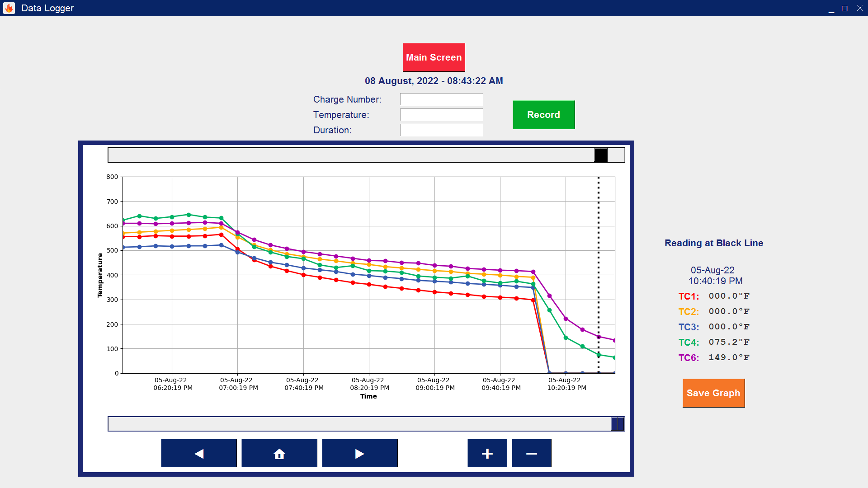Screen dimensions: 868x488
Task: Click the right arrow pan button
Action: (359, 453)
